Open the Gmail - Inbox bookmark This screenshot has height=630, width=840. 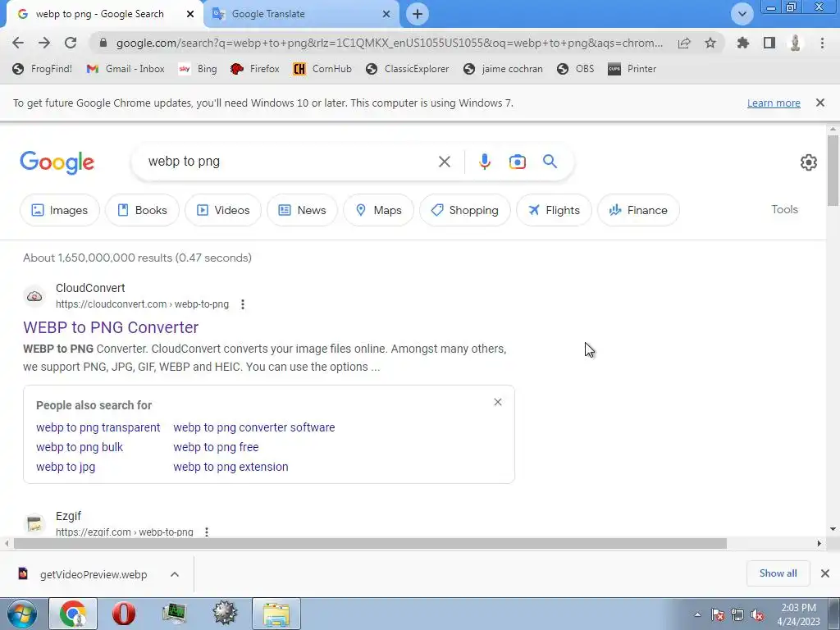126,69
